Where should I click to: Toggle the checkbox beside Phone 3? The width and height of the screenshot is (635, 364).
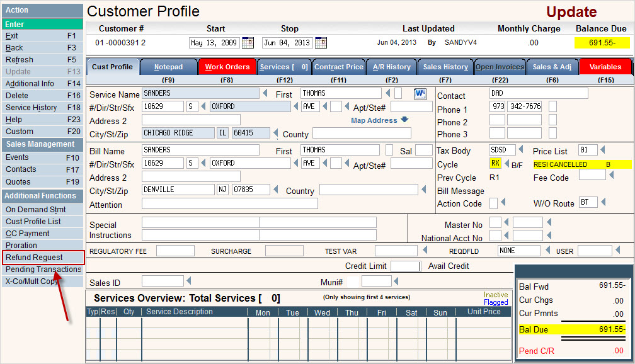point(552,133)
